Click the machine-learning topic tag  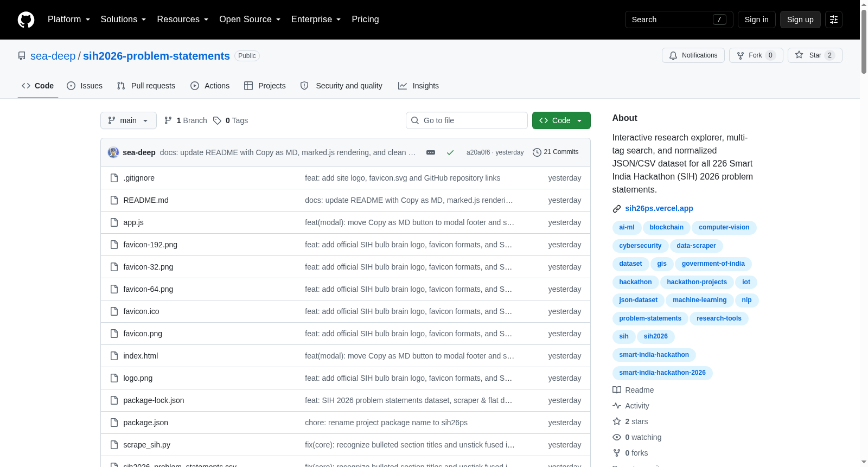click(699, 300)
